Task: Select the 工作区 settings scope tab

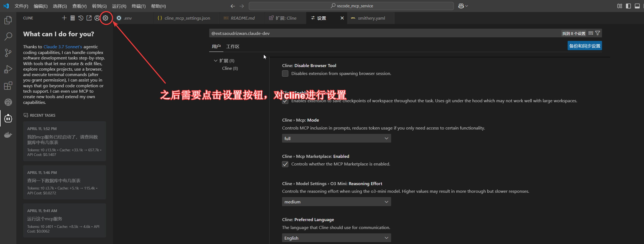Action: [233, 47]
